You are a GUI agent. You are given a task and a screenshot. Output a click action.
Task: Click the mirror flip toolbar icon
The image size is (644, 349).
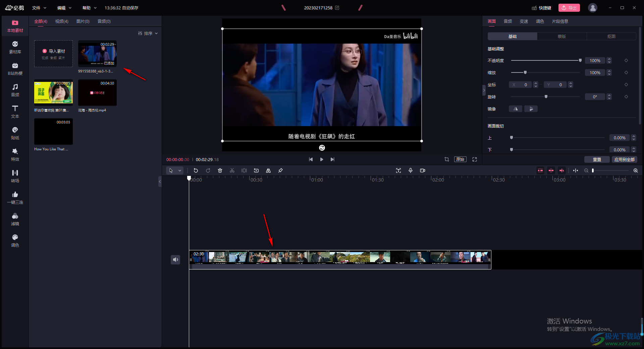[268, 170]
